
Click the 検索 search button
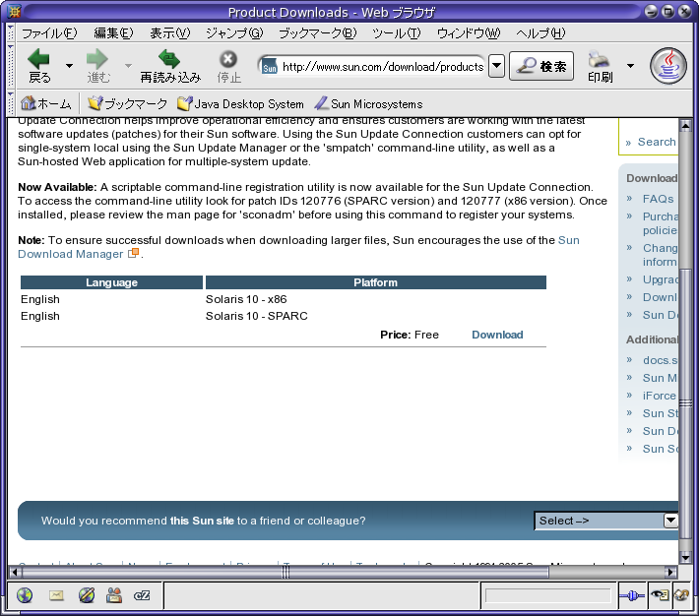coord(541,66)
